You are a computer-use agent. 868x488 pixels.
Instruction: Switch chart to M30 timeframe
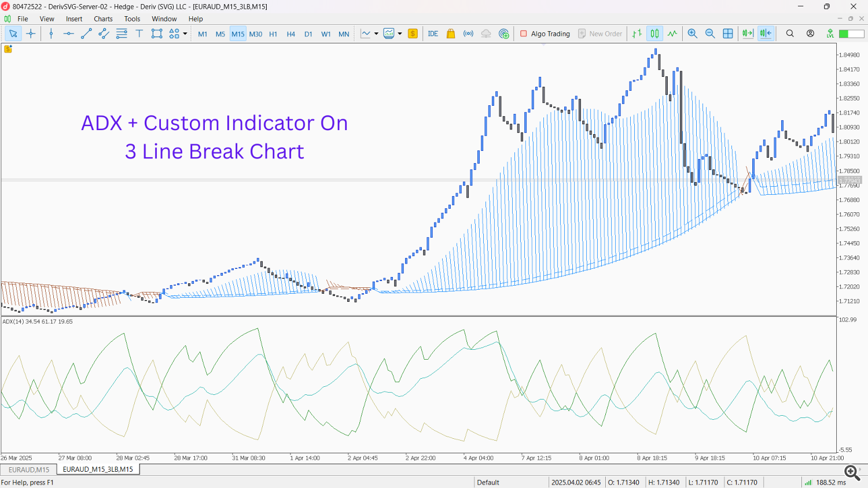(x=256, y=34)
